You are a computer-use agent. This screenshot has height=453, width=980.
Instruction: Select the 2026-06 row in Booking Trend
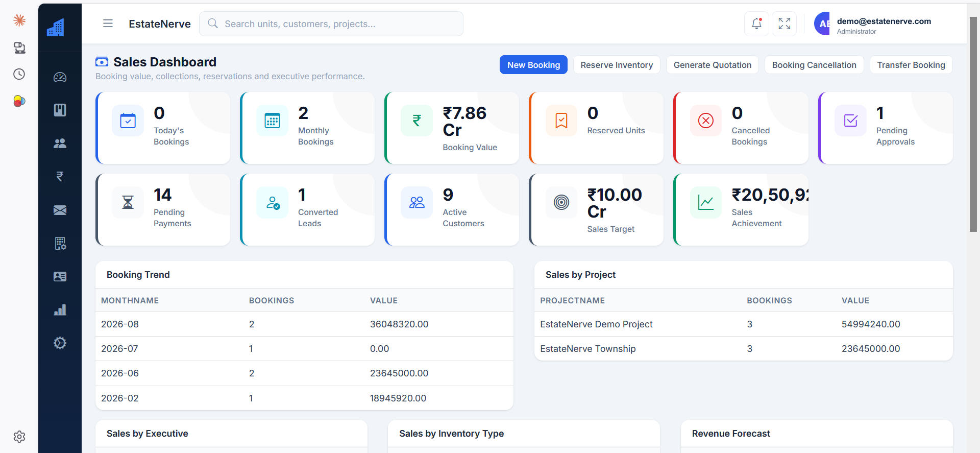[x=304, y=373]
